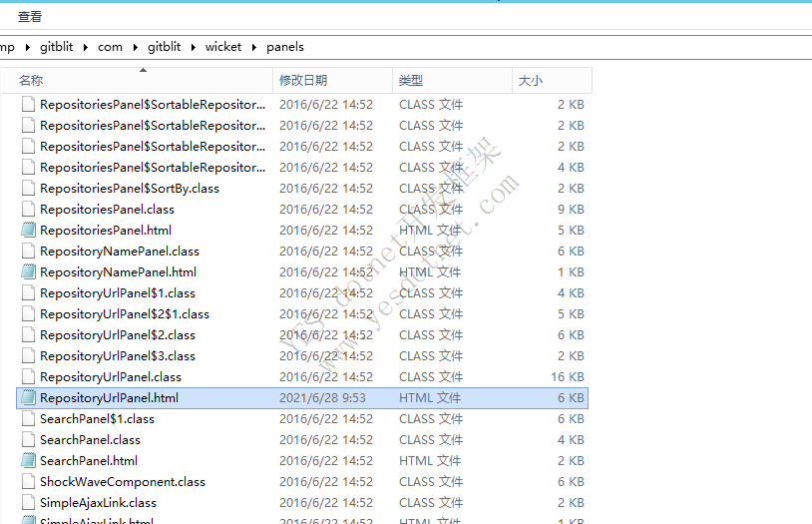
Task: Select file name RepositoryUrlPanel$1.class
Action: coord(118,292)
